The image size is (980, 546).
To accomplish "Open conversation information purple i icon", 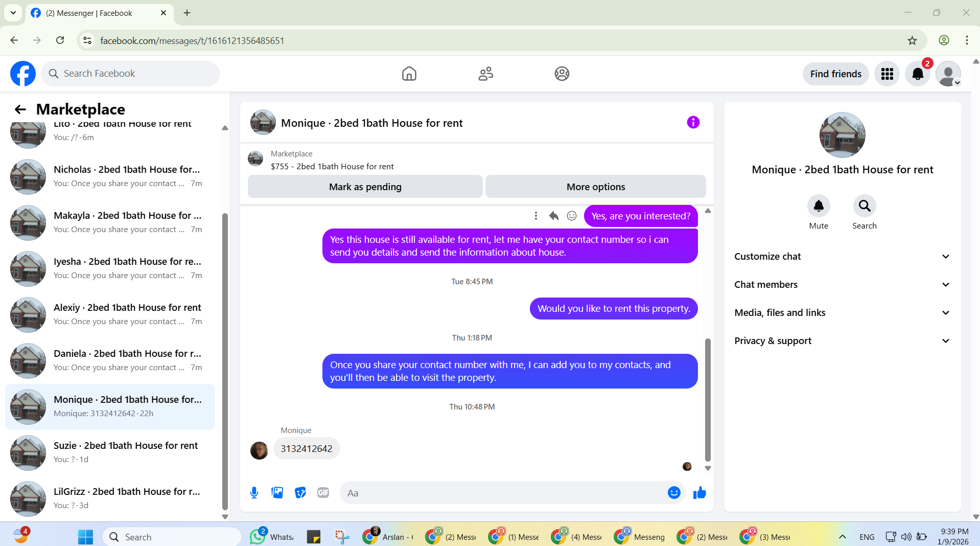I will click(x=693, y=122).
